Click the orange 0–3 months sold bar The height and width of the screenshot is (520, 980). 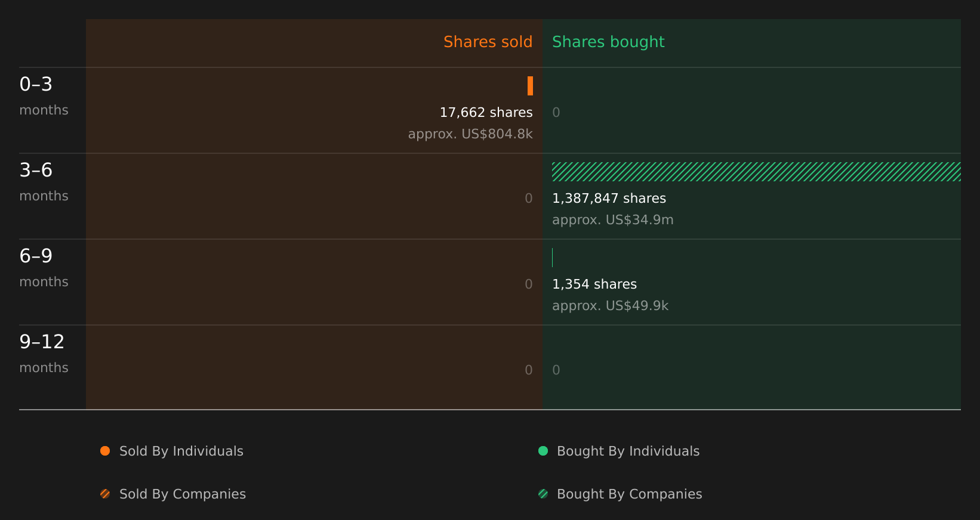530,86
